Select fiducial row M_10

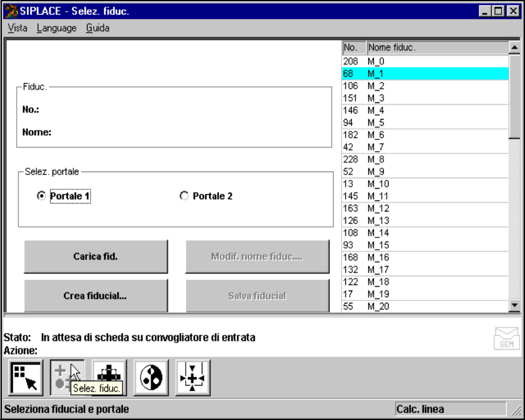pos(425,184)
